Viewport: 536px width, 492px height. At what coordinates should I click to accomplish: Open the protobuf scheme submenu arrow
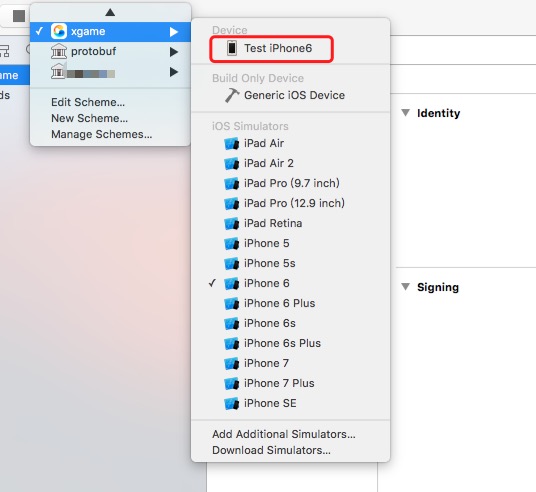tap(174, 52)
